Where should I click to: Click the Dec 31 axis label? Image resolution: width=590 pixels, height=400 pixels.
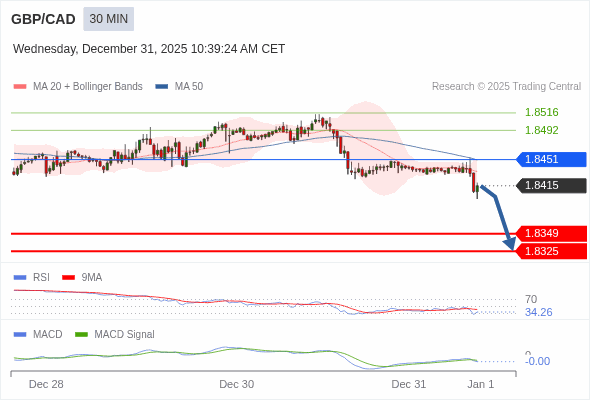[409, 384]
